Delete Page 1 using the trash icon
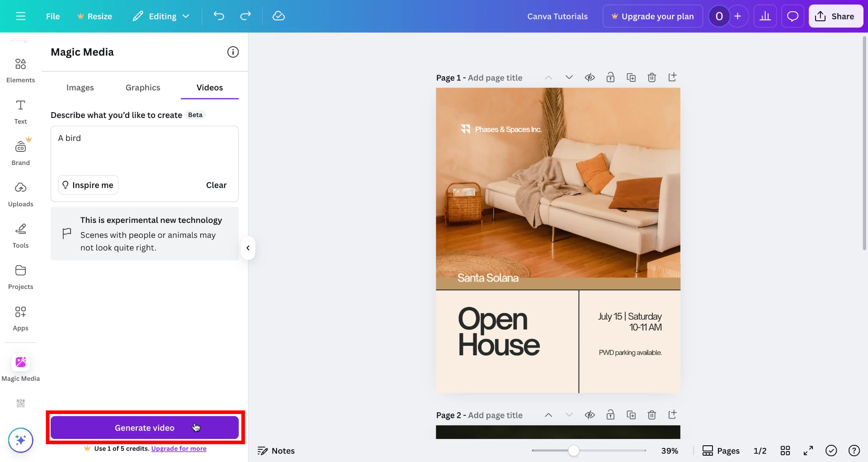This screenshot has height=462, width=868. click(652, 77)
